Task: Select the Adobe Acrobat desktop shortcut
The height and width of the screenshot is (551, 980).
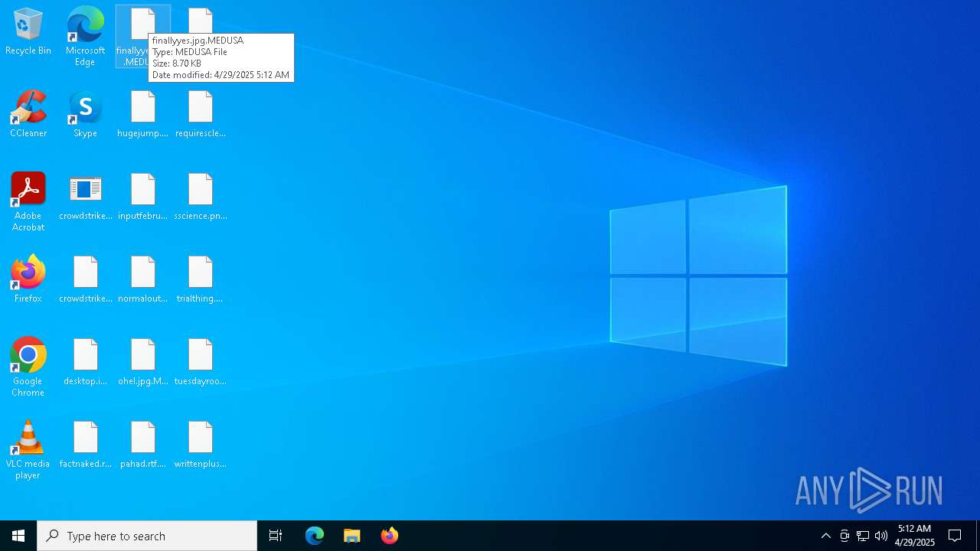Action: [x=28, y=202]
